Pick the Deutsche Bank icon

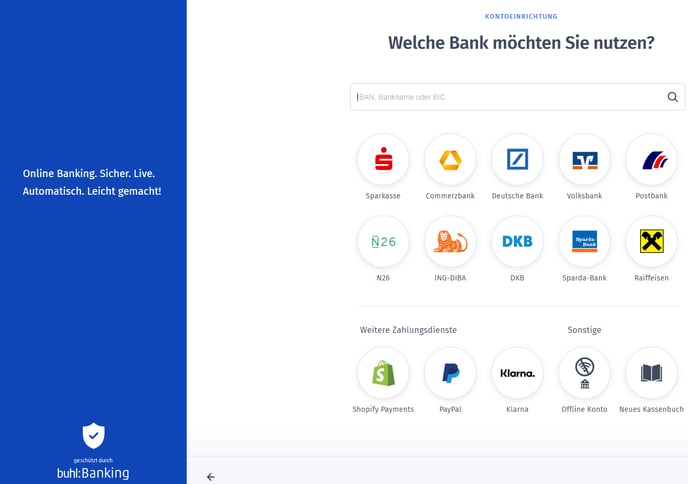pyautogui.click(x=517, y=160)
